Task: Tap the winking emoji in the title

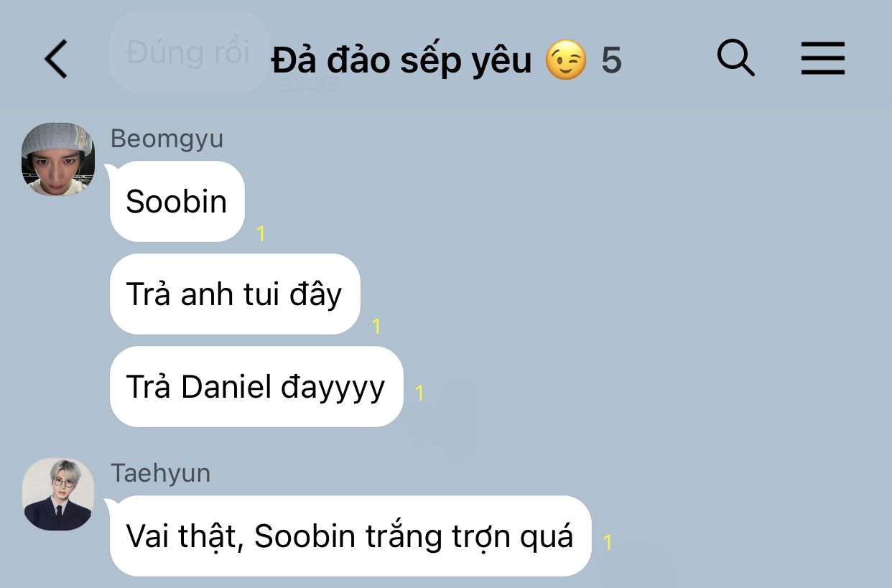Action: 565,60
